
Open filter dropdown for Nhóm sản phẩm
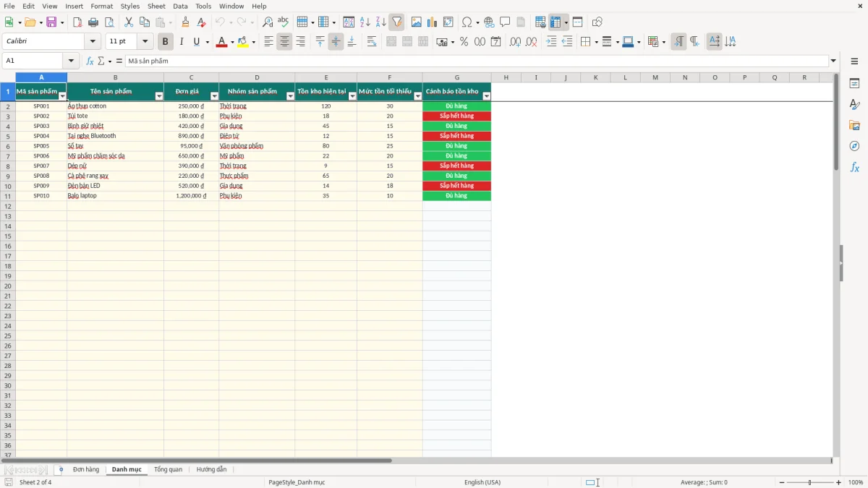coord(290,96)
